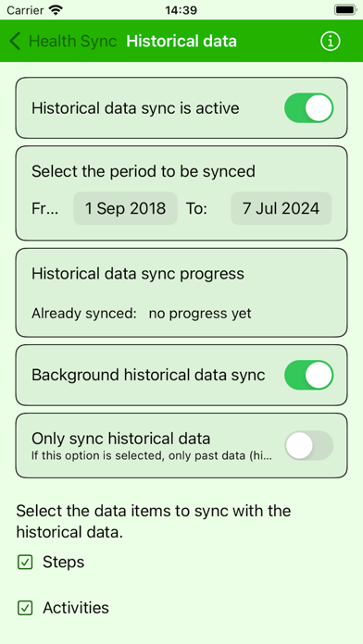The image size is (363, 644).
Task: Tap the Historical data sync progress card
Action: (x=181, y=292)
